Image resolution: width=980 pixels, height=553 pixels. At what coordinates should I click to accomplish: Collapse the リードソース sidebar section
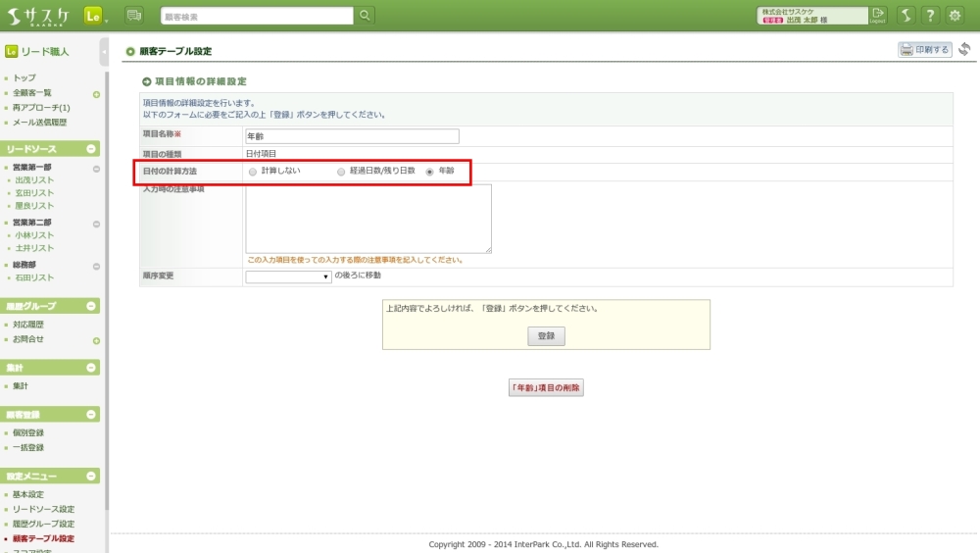pyautogui.click(x=91, y=149)
